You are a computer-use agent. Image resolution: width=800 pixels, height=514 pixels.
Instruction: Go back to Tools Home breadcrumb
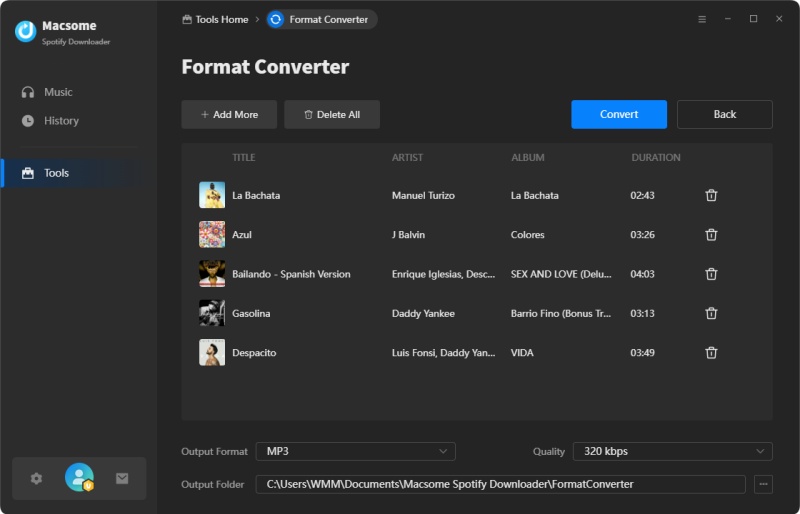tap(215, 19)
